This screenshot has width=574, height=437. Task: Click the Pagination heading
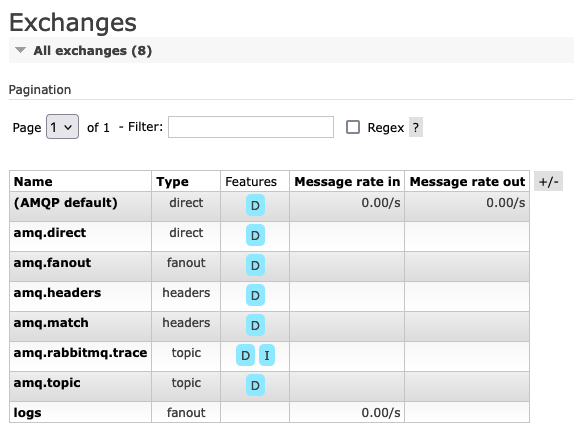40,90
